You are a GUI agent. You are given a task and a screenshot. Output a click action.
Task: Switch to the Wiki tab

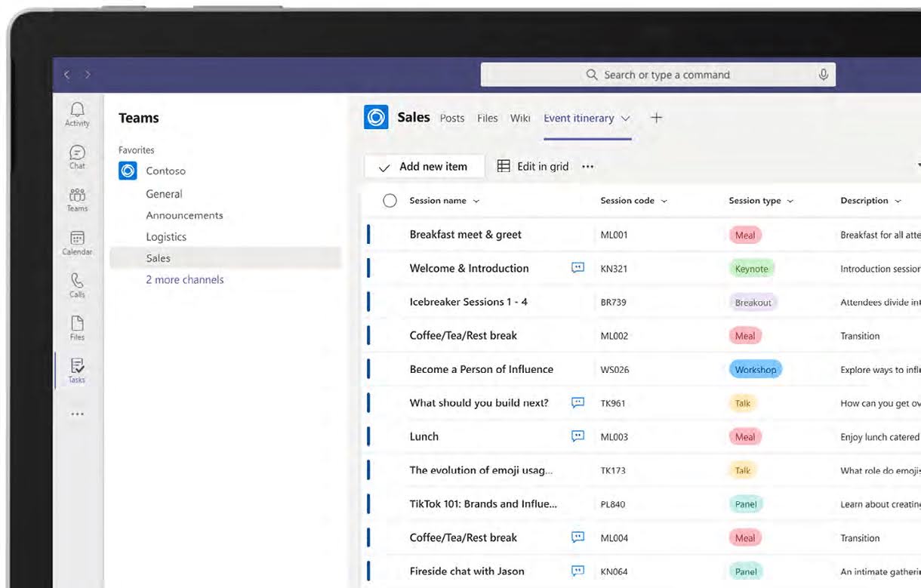520,118
